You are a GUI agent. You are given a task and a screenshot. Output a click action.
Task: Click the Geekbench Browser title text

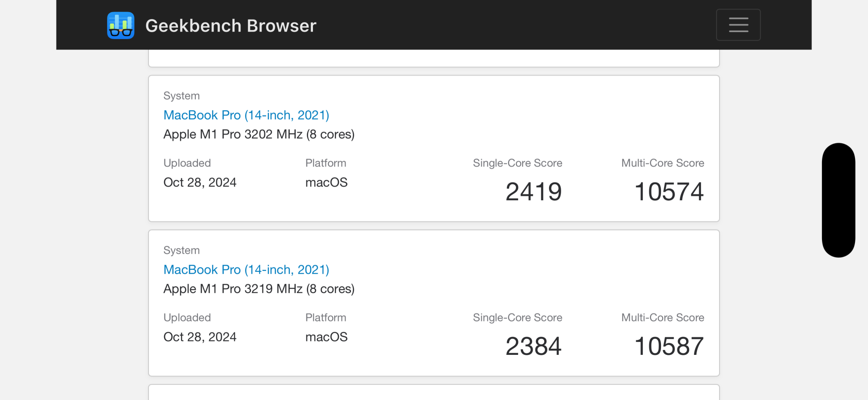coord(230,26)
